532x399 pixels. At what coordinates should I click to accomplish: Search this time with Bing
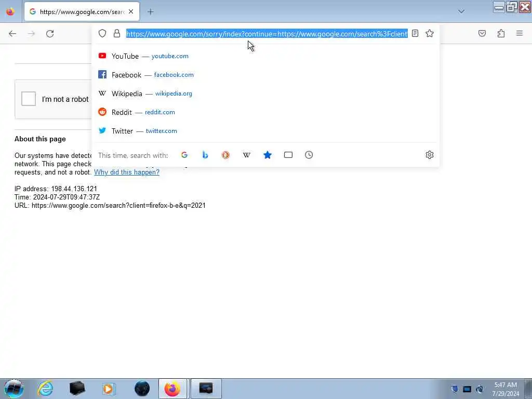(205, 155)
